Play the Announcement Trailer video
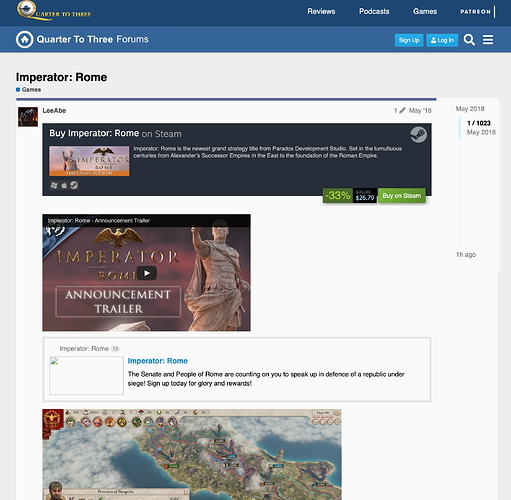This screenshot has height=500, width=511. click(147, 273)
